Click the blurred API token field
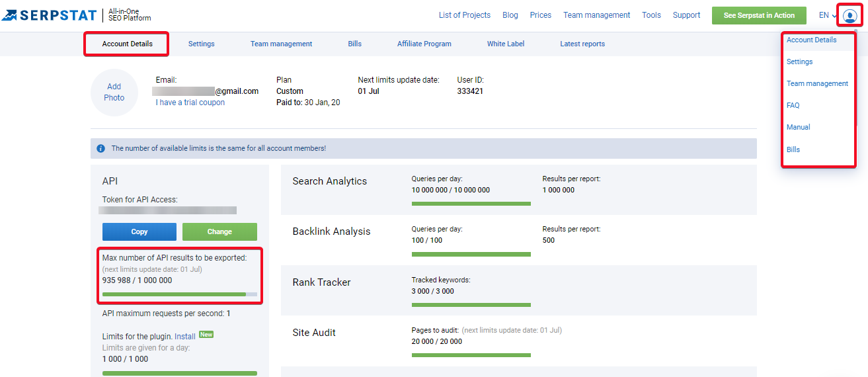Image resolution: width=868 pixels, height=377 pixels. (167, 210)
